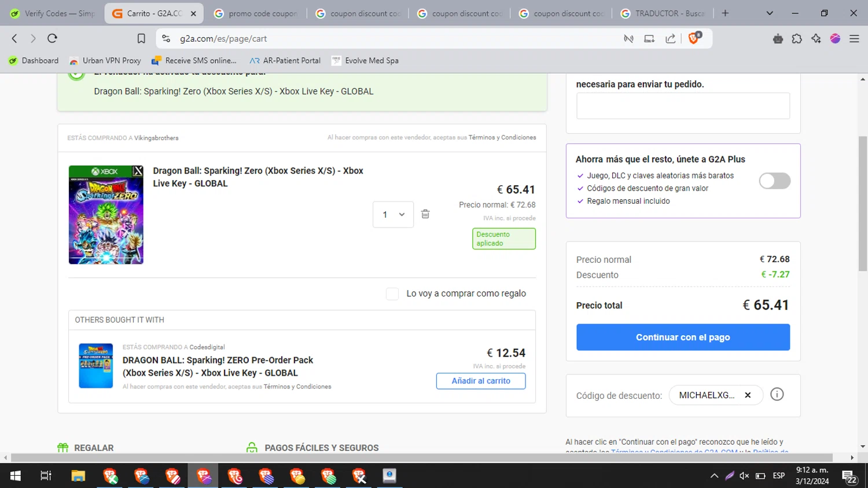Viewport: 868px width, 488px height.
Task: Bookmark this page
Action: [141, 39]
